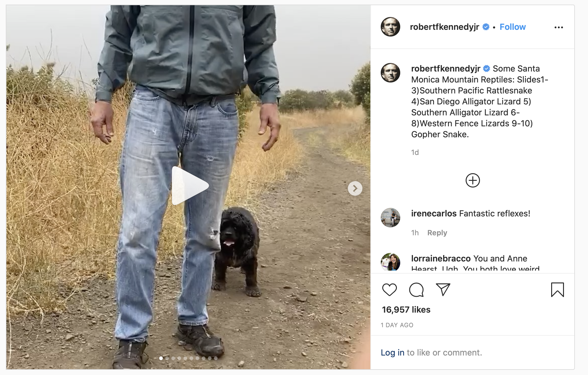Reply to the irenecarlos comment
This screenshot has height=375, width=588.
[437, 233]
